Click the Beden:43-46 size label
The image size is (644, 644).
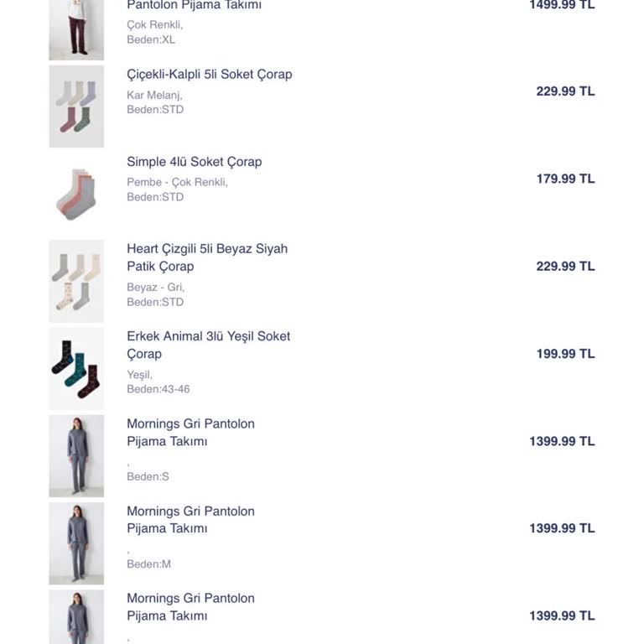(x=158, y=389)
